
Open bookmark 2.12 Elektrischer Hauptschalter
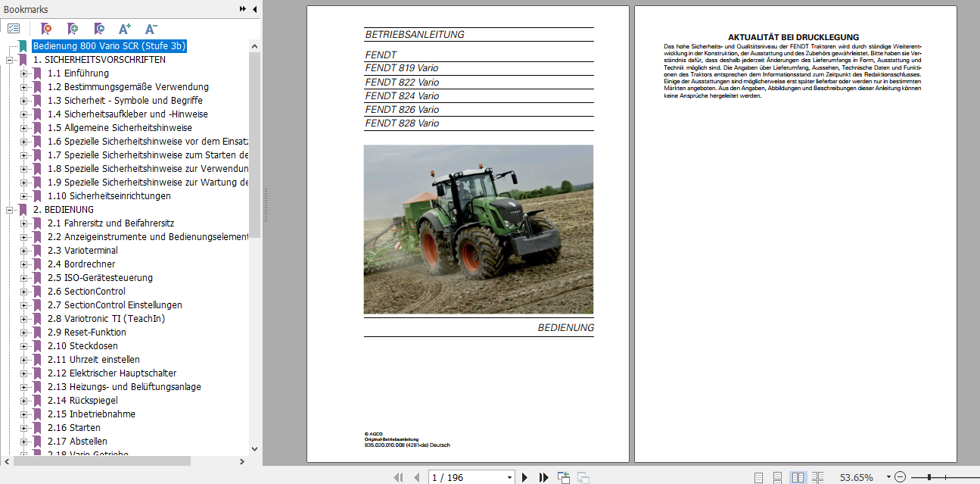tap(112, 373)
